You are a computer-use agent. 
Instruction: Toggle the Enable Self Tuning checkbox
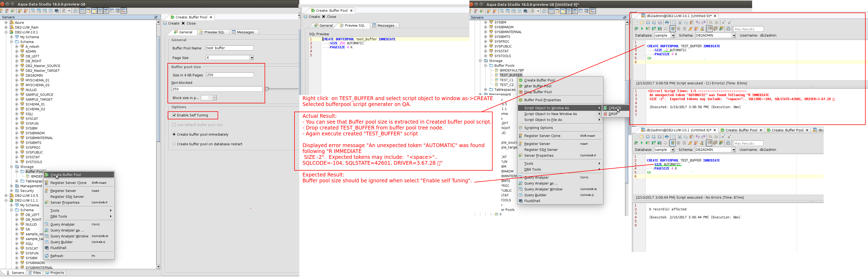pyautogui.click(x=174, y=115)
